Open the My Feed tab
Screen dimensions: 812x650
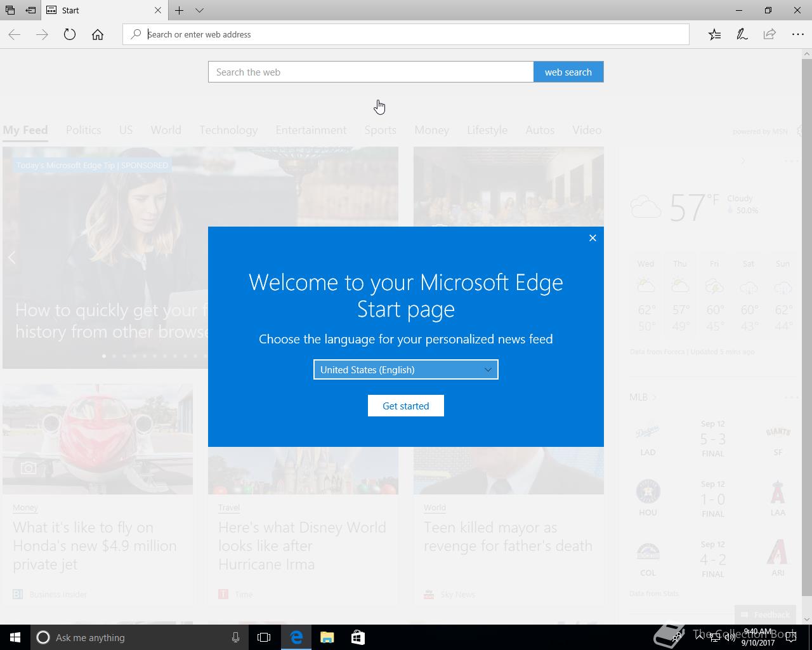point(25,129)
